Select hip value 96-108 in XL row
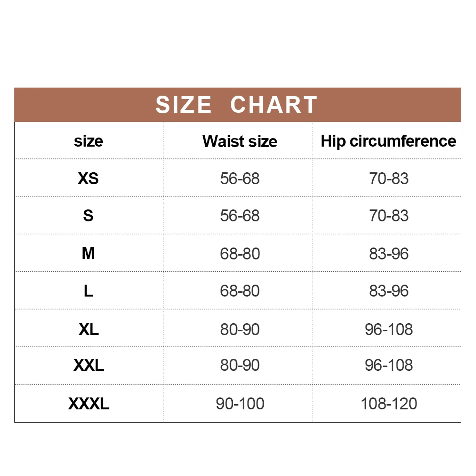 [388, 329]
